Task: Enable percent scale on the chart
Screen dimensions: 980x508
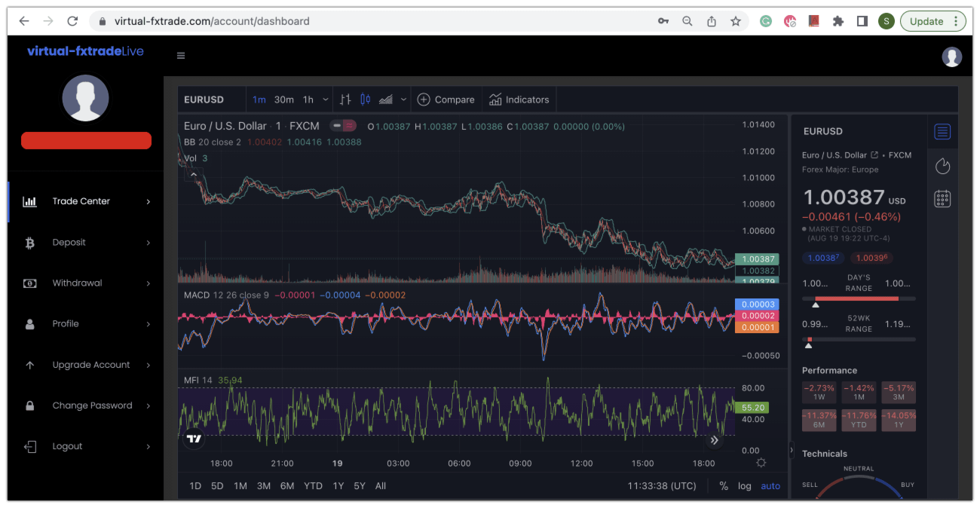Action: (724, 486)
